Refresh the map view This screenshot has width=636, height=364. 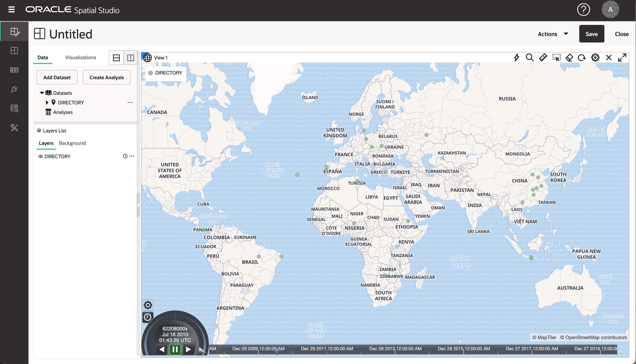point(582,58)
